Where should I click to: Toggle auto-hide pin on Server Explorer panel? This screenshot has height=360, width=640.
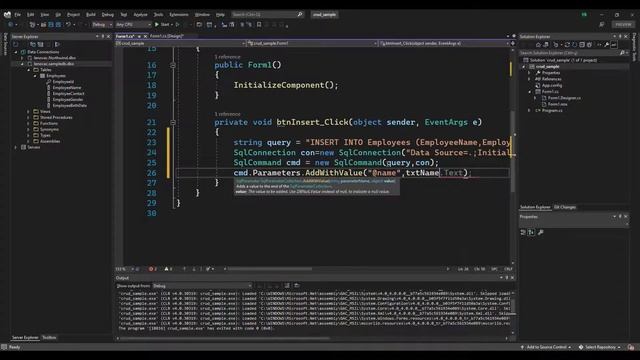point(103,36)
